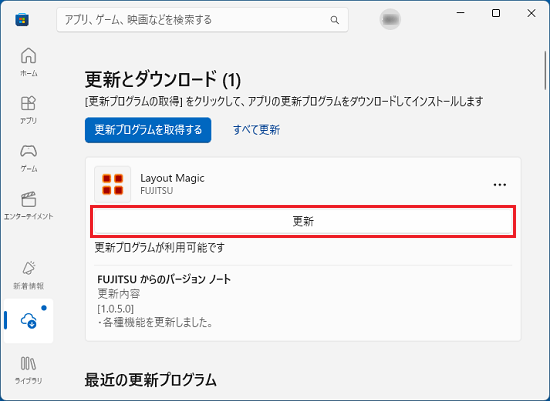The height and width of the screenshot is (401, 550).
Task: Click the FUJITSU からのバージョン ノート heading
Action: coord(164,280)
